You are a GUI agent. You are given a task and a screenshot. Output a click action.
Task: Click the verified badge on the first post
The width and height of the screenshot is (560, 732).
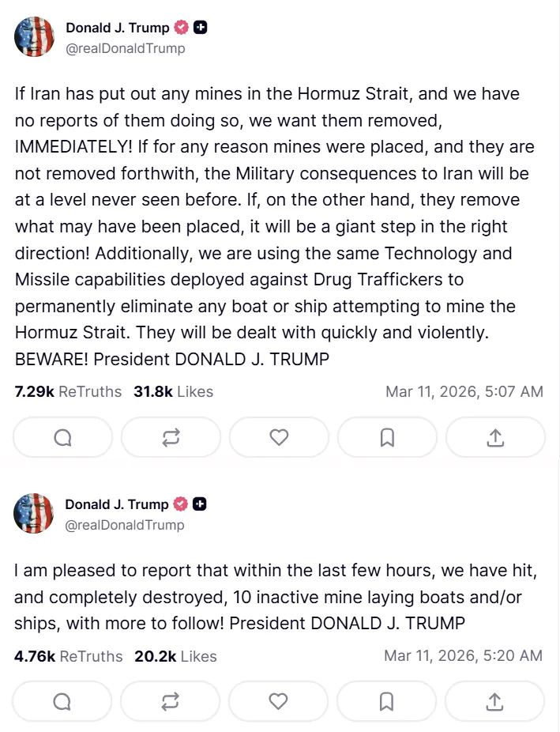pyautogui.click(x=182, y=28)
